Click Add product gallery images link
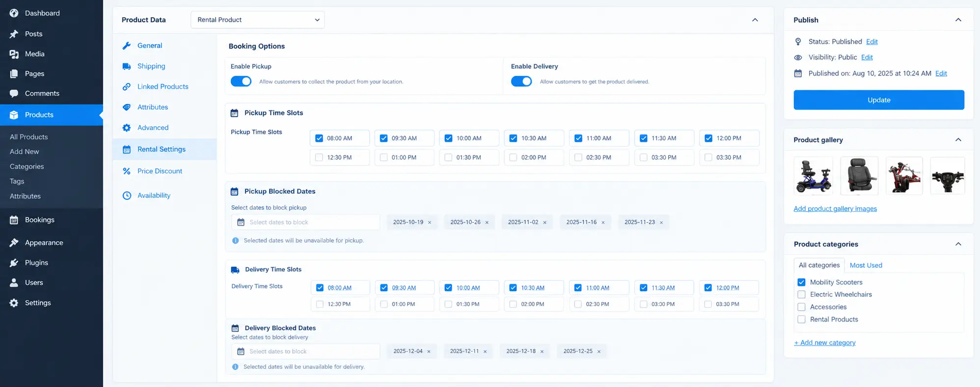This screenshot has width=980, height=387. click(835, 209)
